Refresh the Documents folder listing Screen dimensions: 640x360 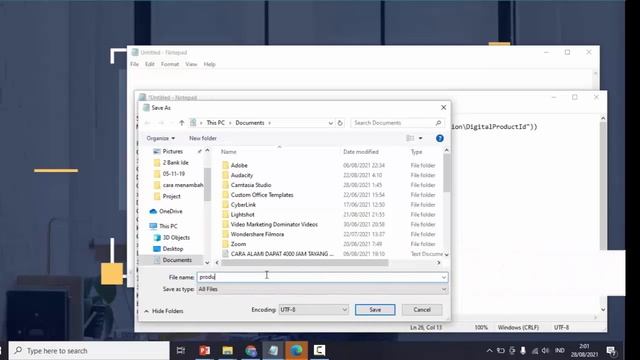340,123
